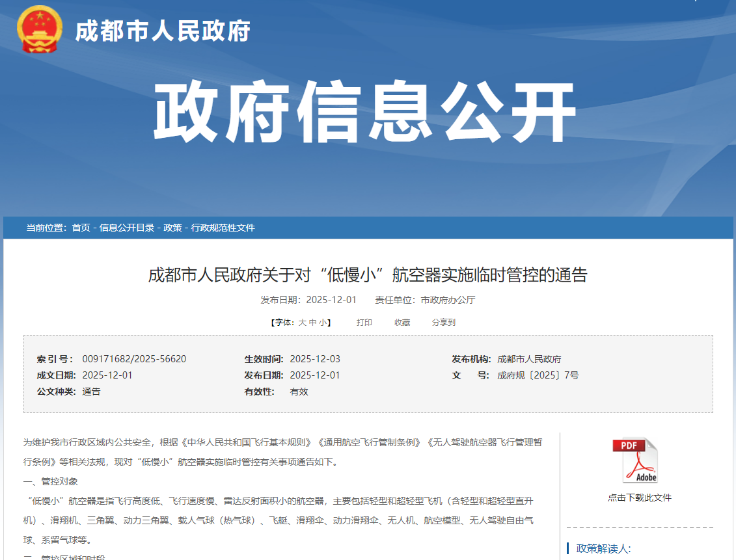Set font size to 小
The image size is (736, 560).
click(323, 323)
